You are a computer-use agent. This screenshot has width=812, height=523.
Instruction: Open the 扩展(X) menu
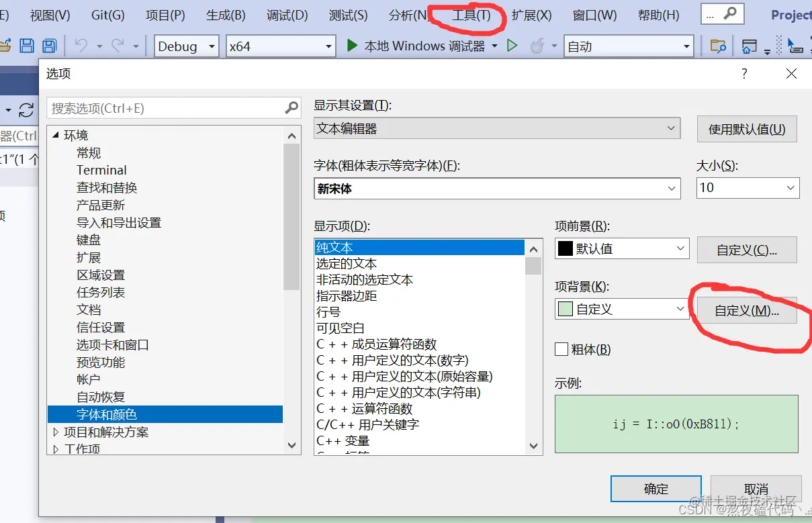pyautogui.click(x=531, y=15)
